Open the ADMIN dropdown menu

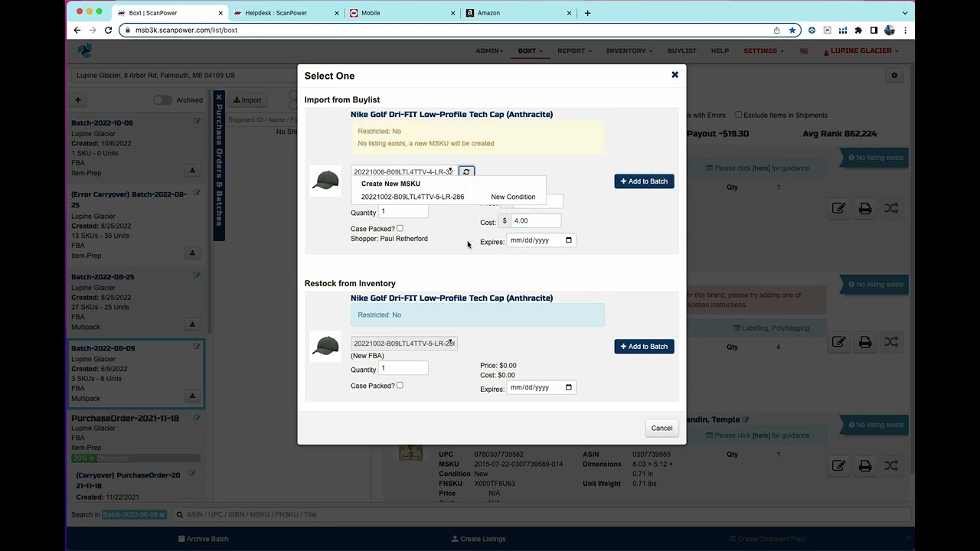tap(489, 51)
